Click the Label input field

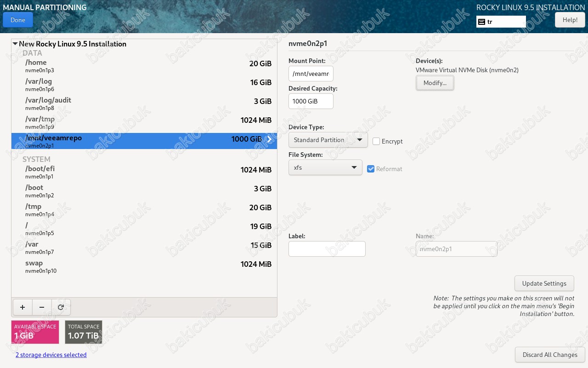[327, 249]
